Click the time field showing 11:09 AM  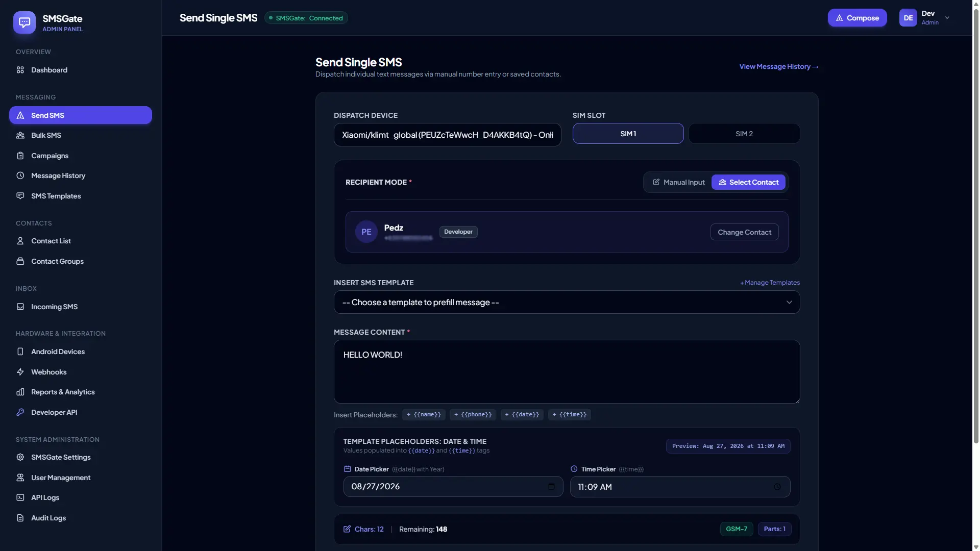(680, 487)
